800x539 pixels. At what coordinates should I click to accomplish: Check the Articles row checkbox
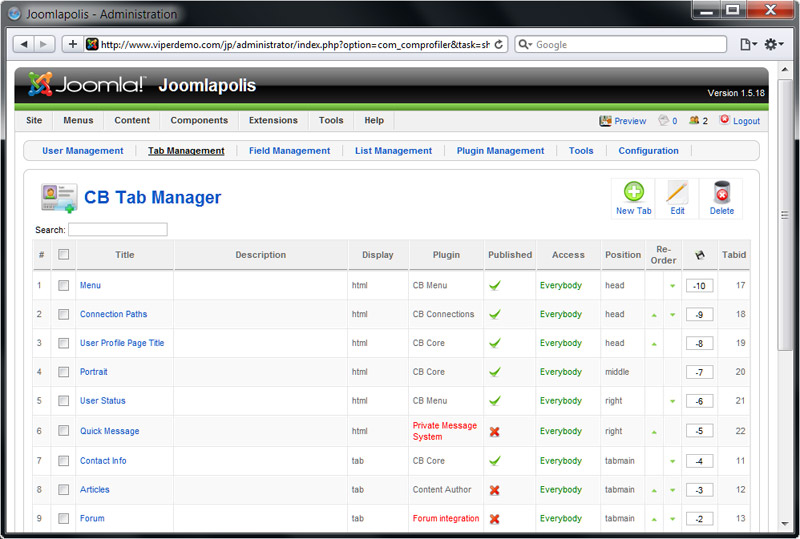[63, 490]
